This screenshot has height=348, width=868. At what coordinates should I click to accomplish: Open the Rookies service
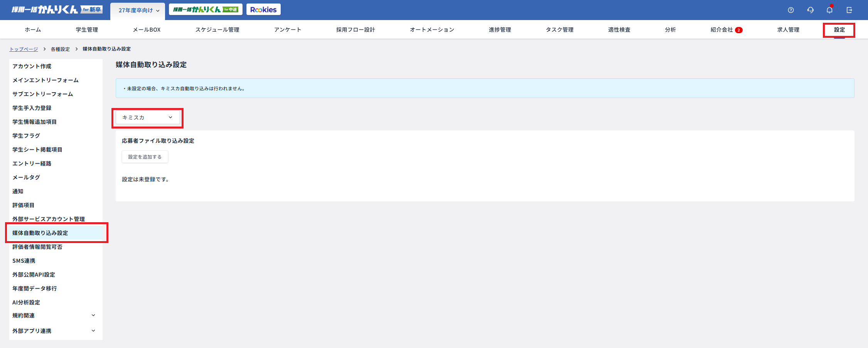[263, 9]
